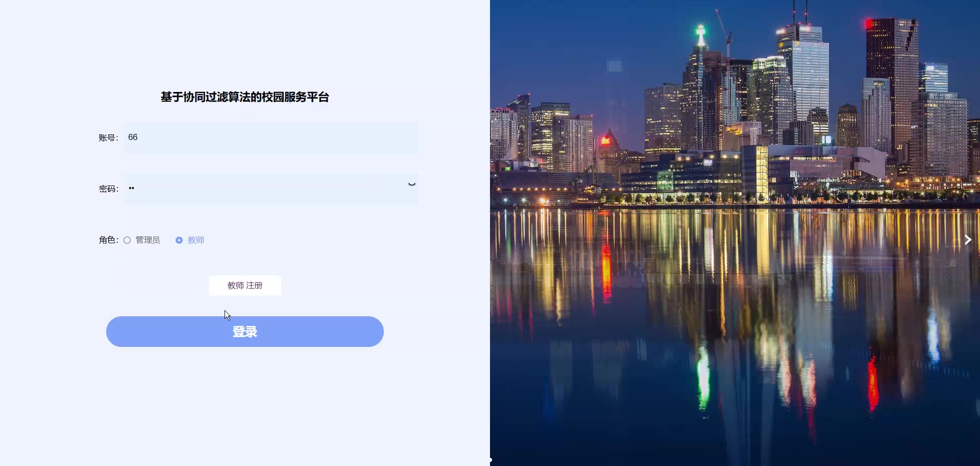Viewport: 980px width, 466px height.
Task: Open the 教师 注册 registration page
Action: pos(245,286)
